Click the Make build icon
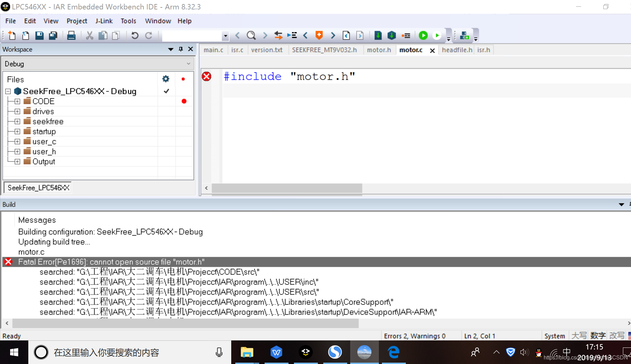Viewport: 631px width, 364px height. pyautogui.click(x=392, y=35)
